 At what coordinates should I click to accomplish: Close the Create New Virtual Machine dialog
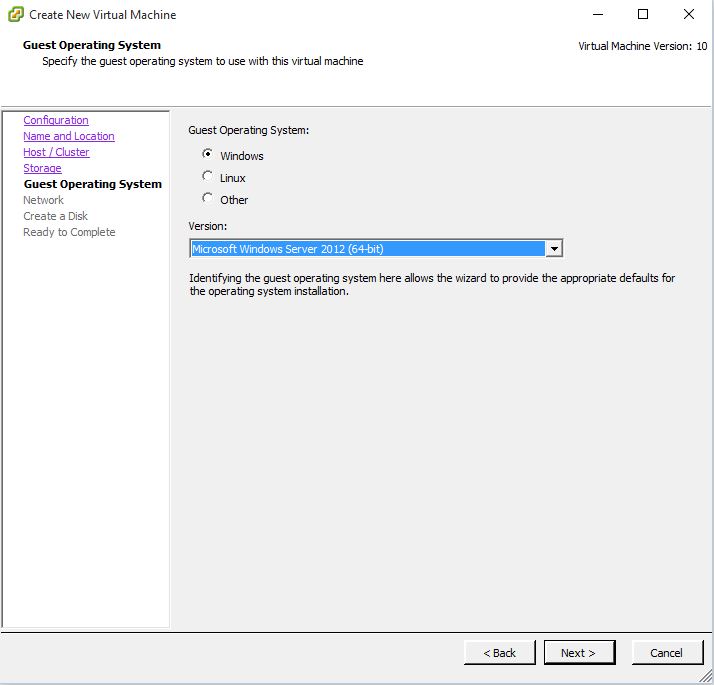688,15
